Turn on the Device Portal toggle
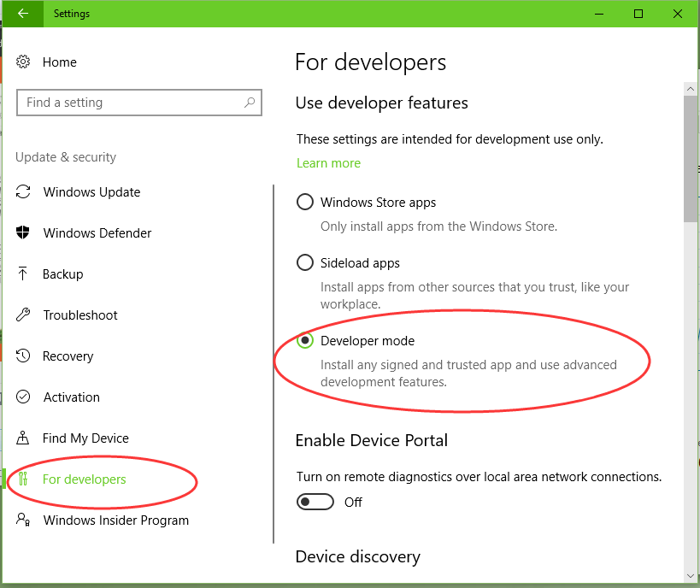Screen dimensions: 700x588 coord(315,503)
